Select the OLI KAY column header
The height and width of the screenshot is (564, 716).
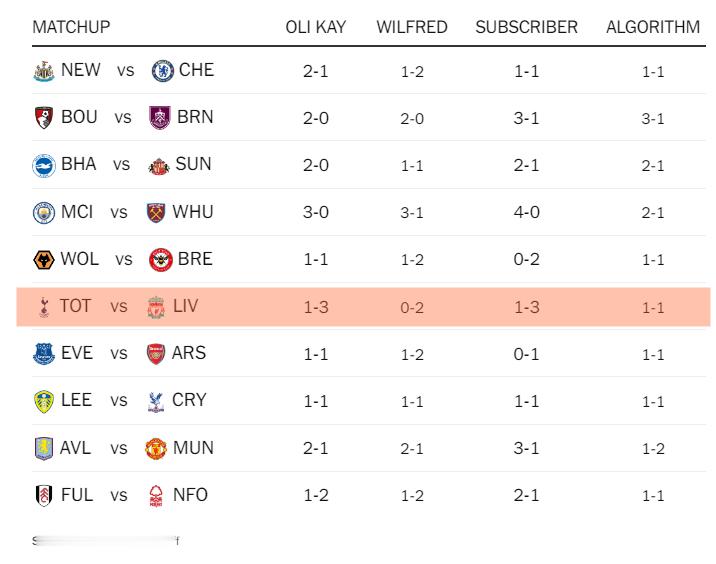point(316,27)
